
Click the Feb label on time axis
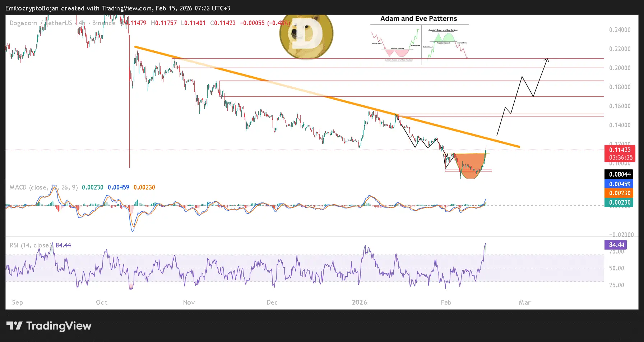(446, 302)
